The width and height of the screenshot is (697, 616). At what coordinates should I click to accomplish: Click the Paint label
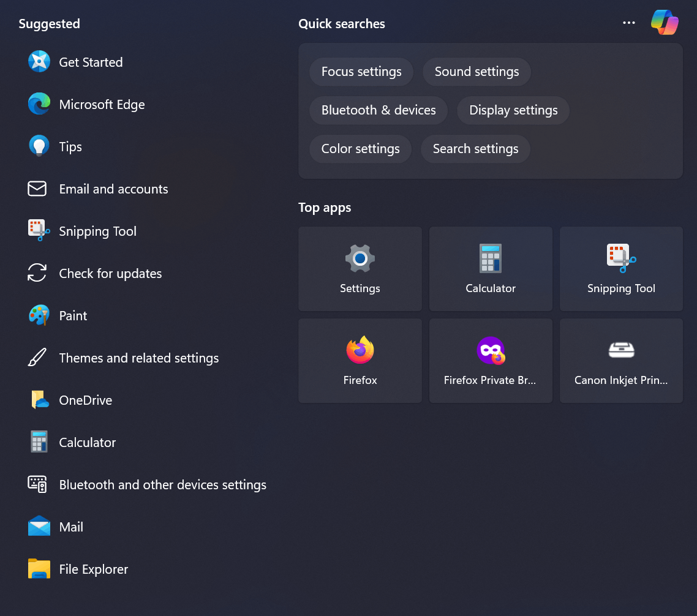pyautogui.click(x=73, y=315)
